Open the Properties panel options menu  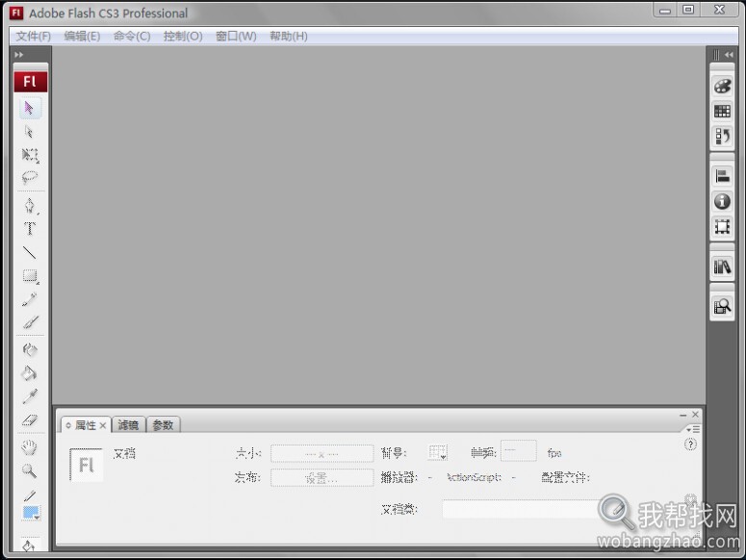coord(693,429)
